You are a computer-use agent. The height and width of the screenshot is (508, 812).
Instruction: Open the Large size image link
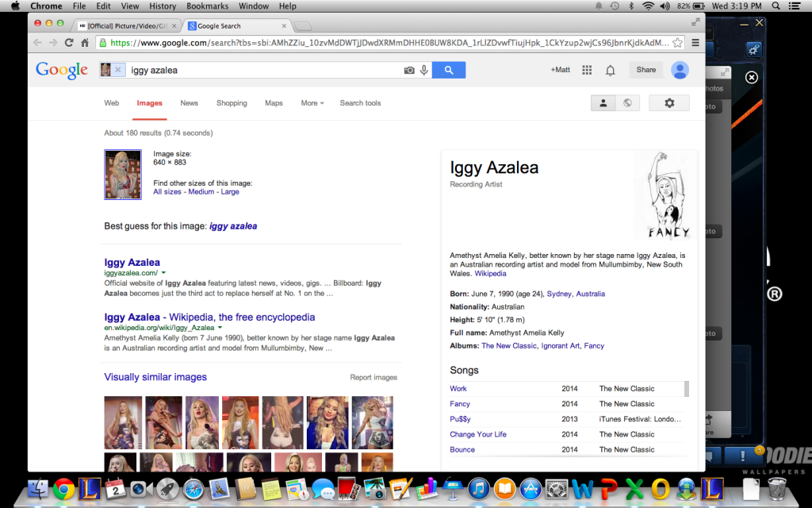230,192
